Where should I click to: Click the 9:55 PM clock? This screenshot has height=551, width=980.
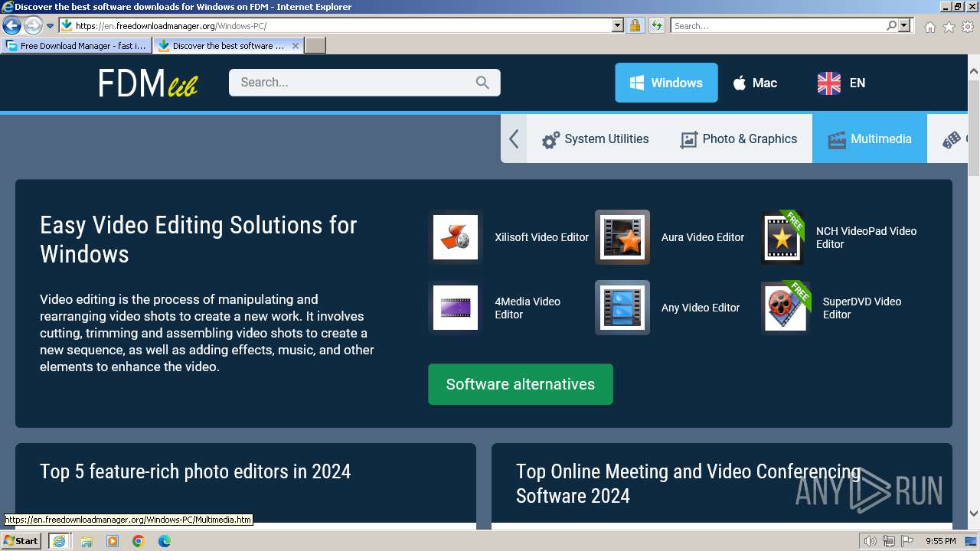click(x=941, y=541)
